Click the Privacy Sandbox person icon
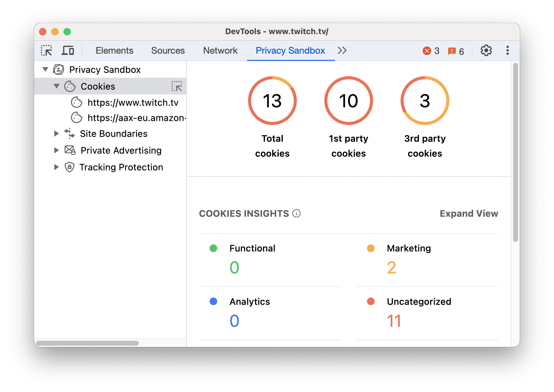The image size is (554, 392). [x=58, y=69]
